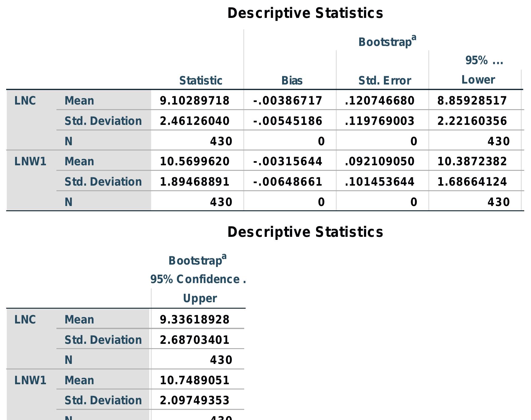Click the upper bound value 9.33618928
Screen dimensions: 531x420
195,320
